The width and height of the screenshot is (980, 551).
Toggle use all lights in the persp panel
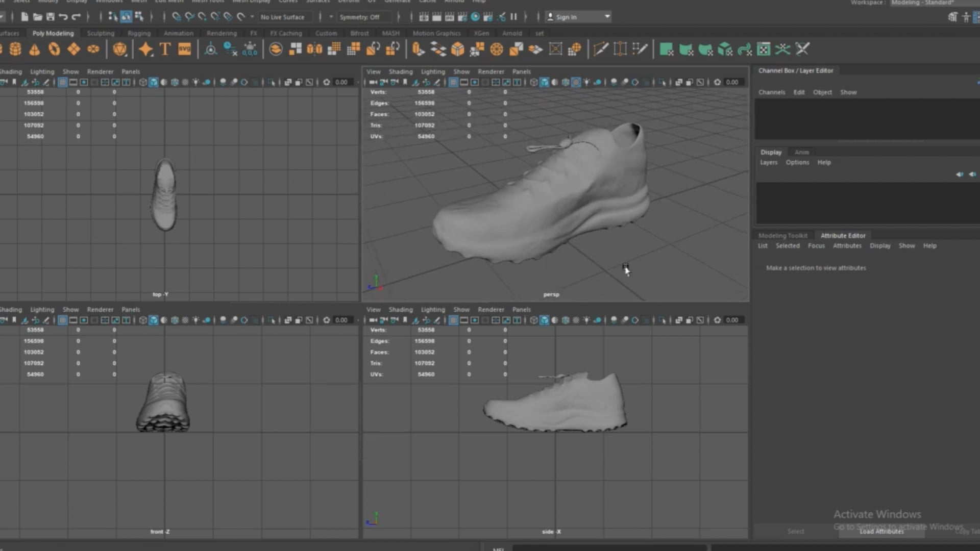click(x=586, y=82)
